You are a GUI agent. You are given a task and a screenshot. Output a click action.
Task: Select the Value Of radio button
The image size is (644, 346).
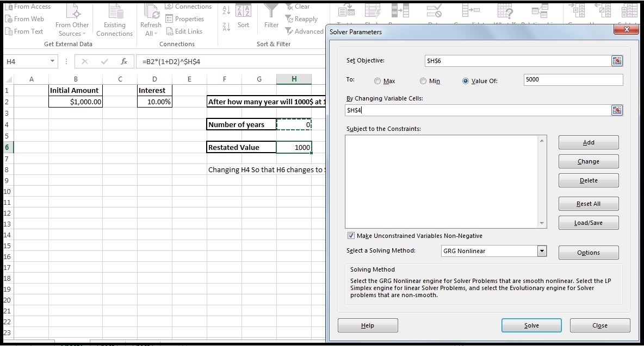(466, 81)
